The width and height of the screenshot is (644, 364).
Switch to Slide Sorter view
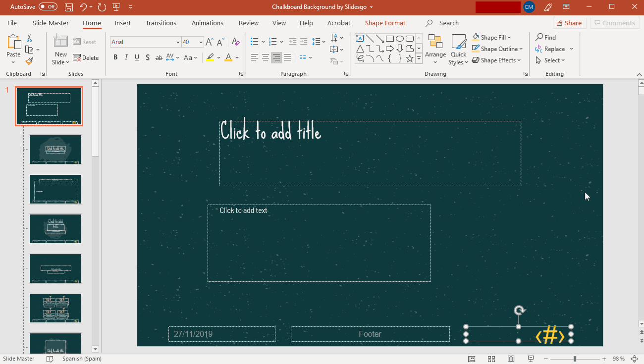(491, 359)
